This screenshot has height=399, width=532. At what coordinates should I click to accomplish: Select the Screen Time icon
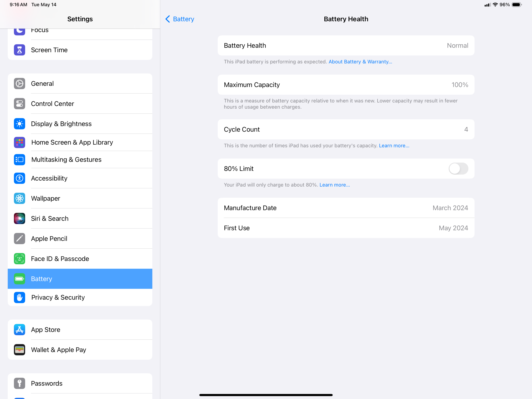click(19, 50)
